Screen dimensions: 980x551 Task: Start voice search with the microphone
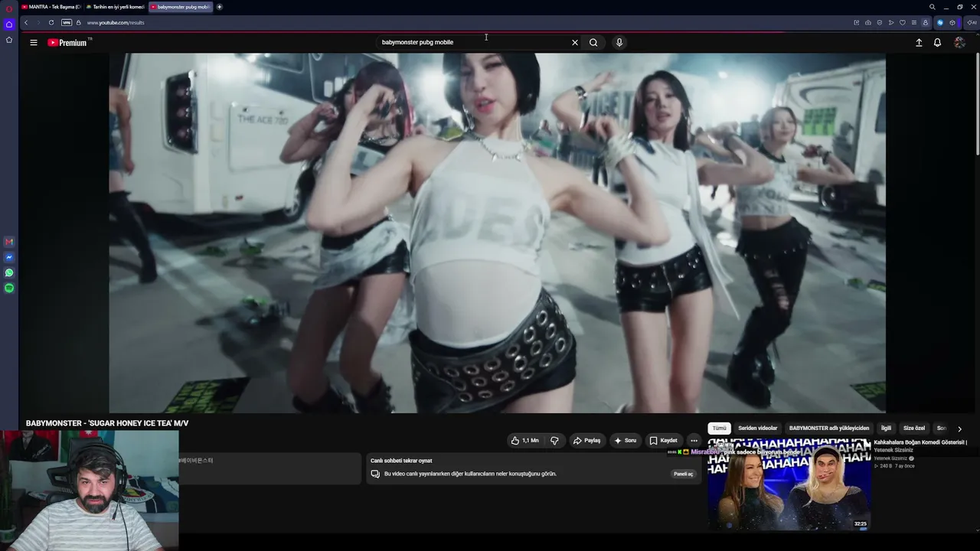(619, 43)
